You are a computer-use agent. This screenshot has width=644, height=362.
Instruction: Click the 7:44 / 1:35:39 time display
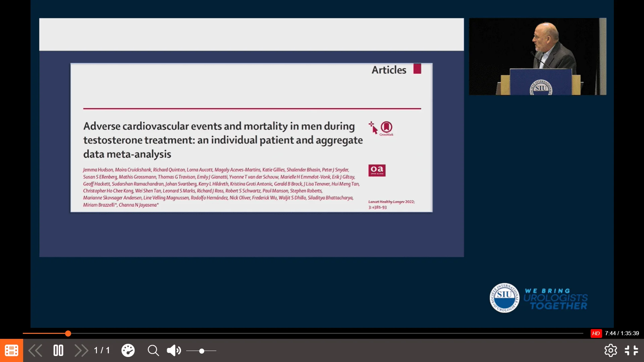pos(622,334)
